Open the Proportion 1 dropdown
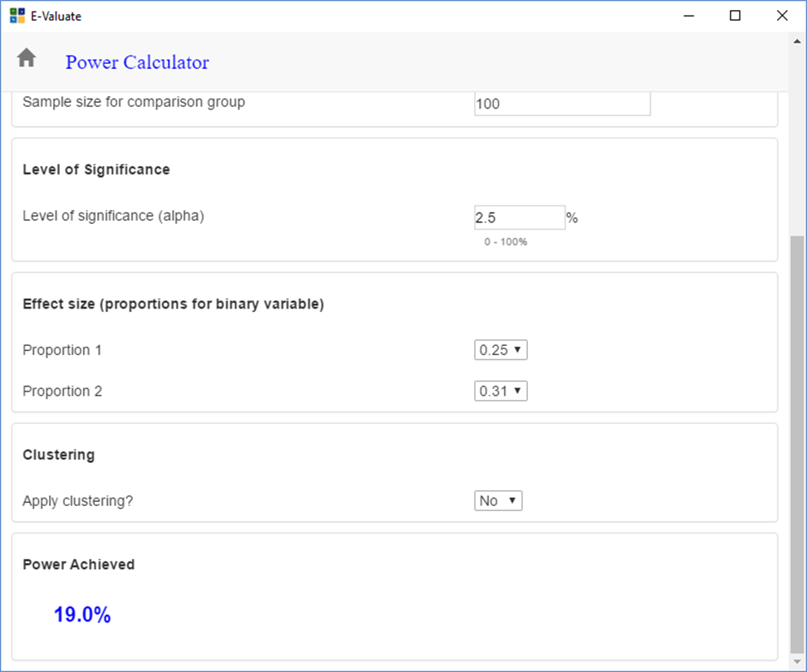The height and width of the screenshot is (672, 807). click(501, 350)
